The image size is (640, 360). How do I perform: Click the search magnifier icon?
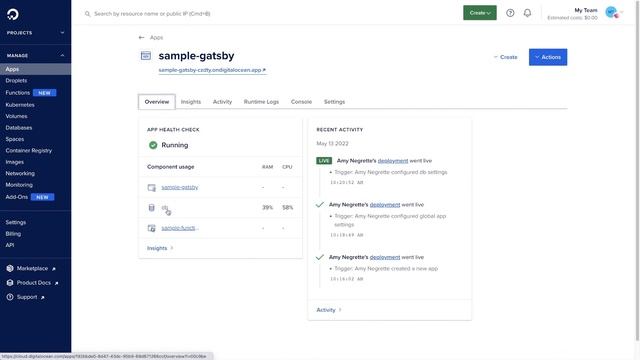pyautogui.click(x=87, y=14)
